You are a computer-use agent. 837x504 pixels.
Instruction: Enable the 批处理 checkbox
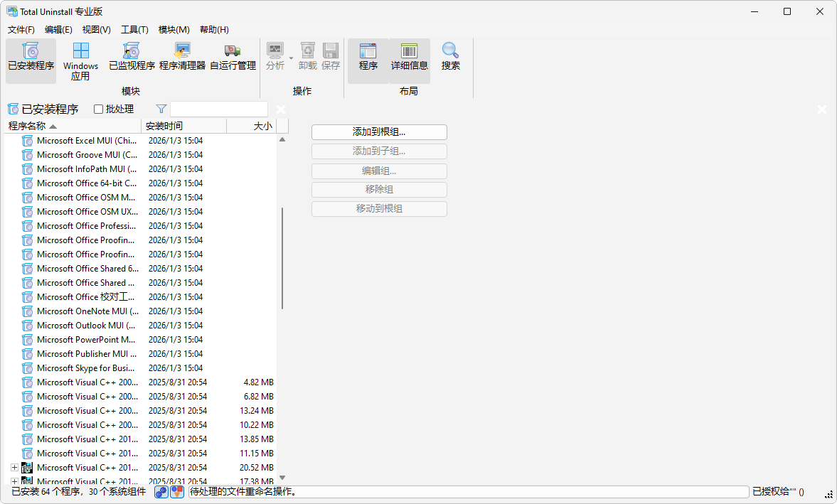pyautogui.click(x=97, y=109)
